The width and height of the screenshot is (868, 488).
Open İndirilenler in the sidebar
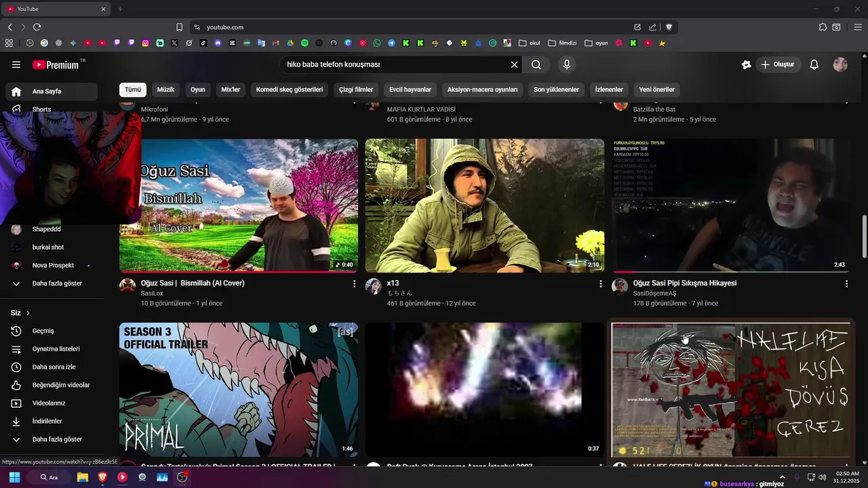pos(52,422)
